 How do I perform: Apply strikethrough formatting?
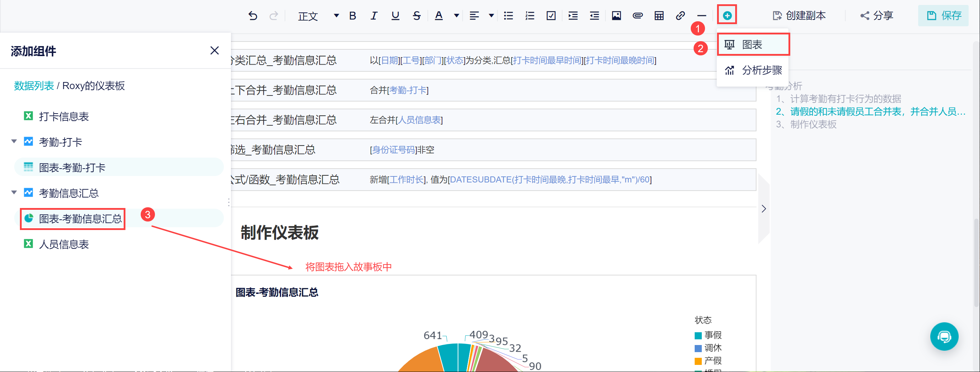tap(416, 16)
